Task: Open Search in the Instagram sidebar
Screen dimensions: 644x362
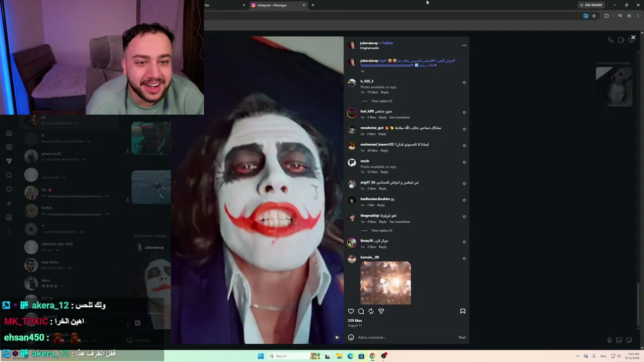Action: (x=9, y=175)
